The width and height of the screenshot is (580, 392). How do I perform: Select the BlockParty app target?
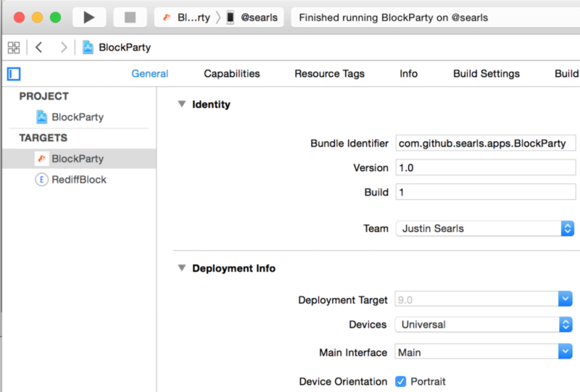(x=79, y=159)
